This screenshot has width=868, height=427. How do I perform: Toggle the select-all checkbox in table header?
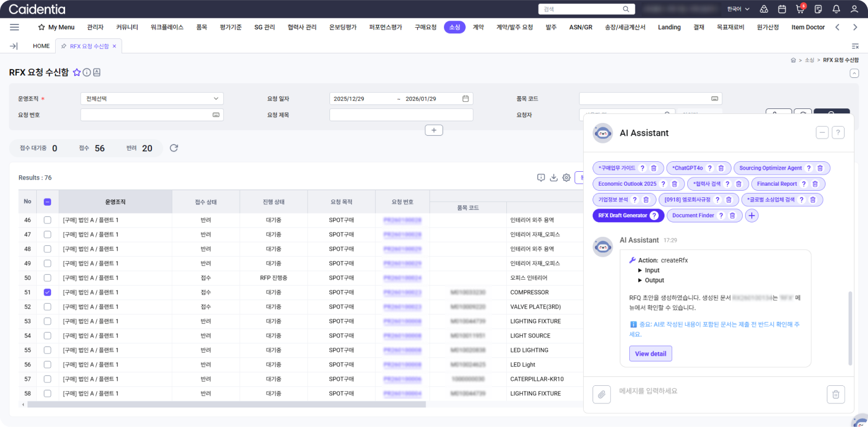pyautogui.click(x=47, y=202)
